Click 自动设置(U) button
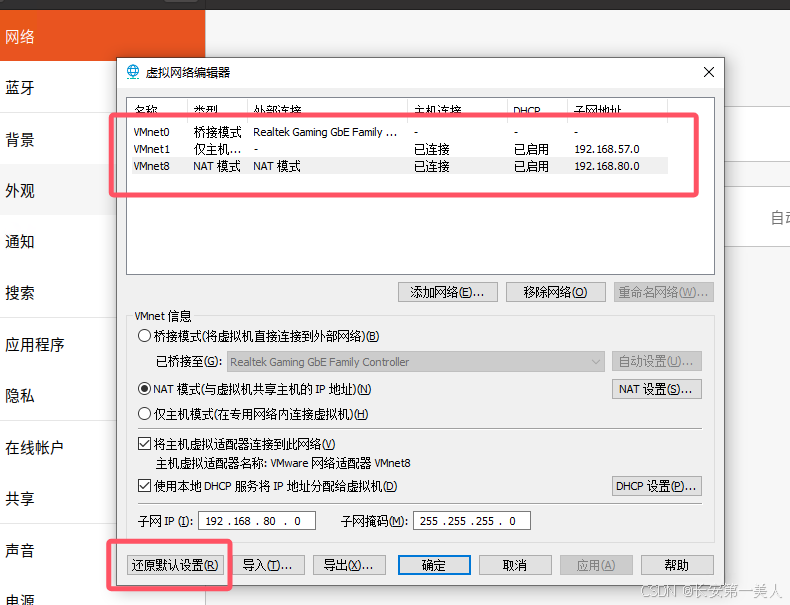The width and height of the screenshot is (790, 605). coord(656,361)
